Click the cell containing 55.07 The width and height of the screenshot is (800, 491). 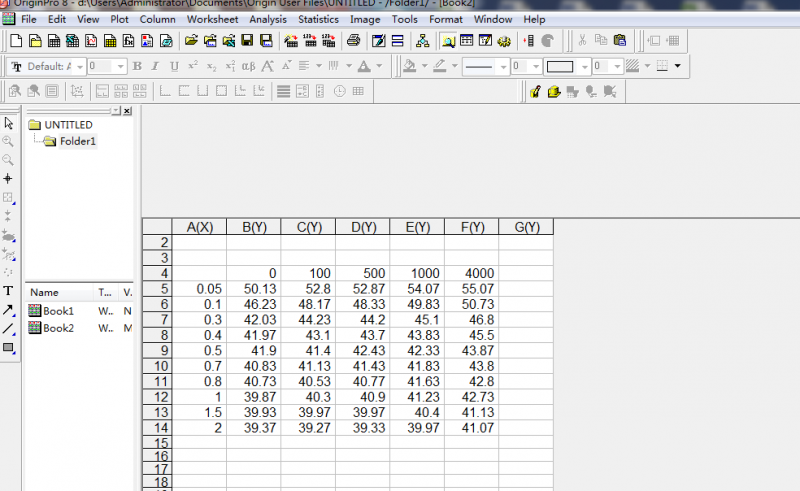click(472, 289)
